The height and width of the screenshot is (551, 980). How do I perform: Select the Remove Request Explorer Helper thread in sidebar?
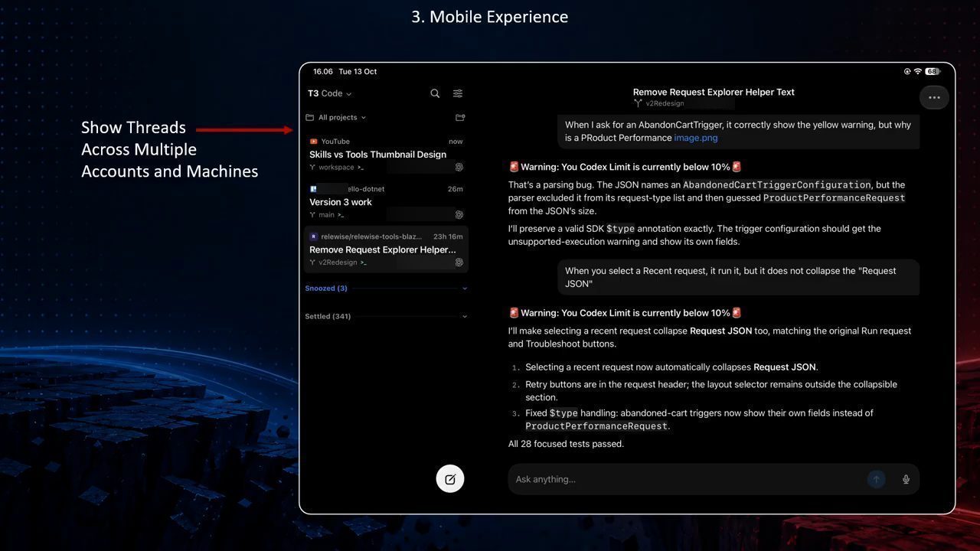point(386,249)
